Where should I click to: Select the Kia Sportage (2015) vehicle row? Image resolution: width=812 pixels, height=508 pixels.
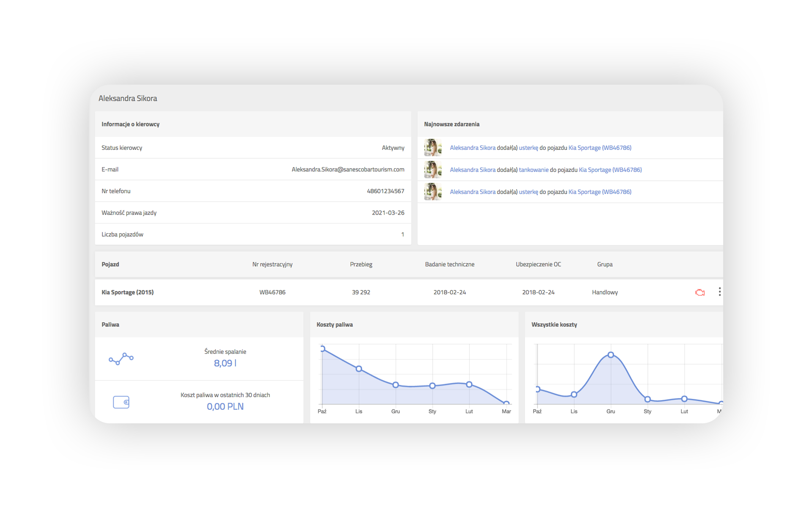[x=128, y=292]
